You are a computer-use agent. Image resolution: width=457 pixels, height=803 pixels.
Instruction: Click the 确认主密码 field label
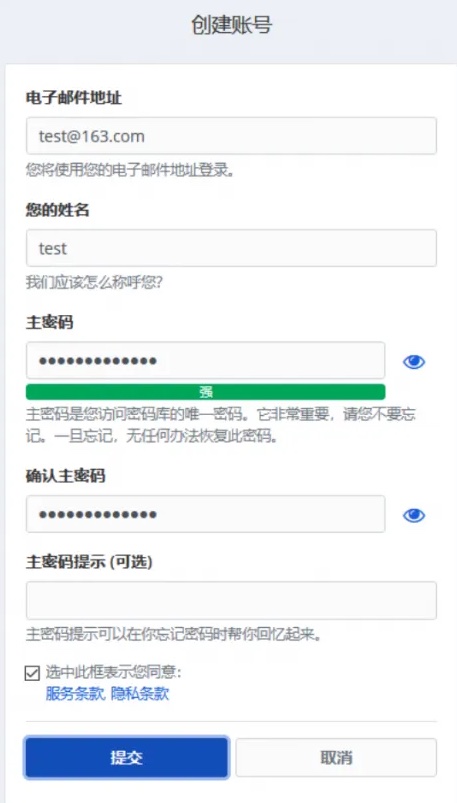[65, 476]
